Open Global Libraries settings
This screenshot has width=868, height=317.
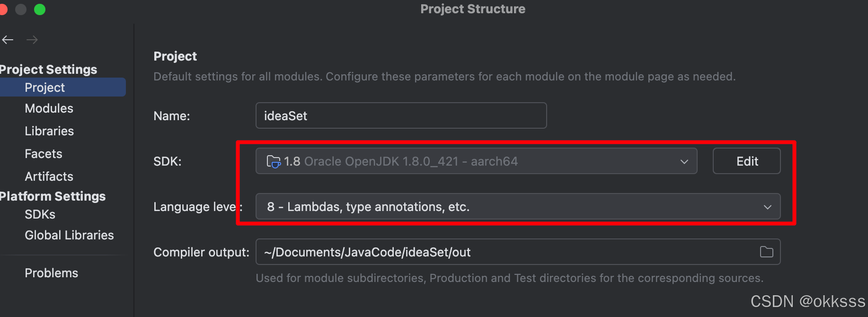click(69, 235)
